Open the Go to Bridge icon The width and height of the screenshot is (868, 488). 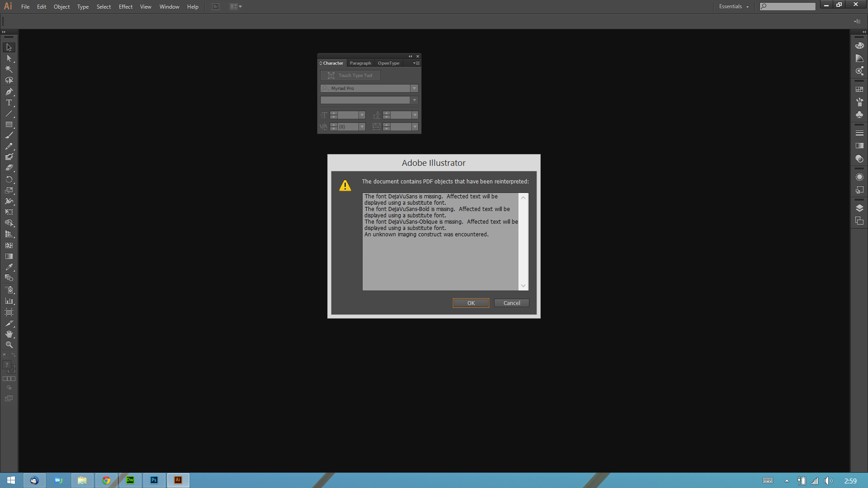tap(216, 6)
